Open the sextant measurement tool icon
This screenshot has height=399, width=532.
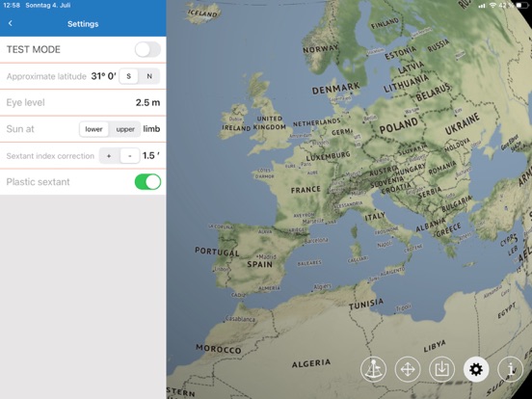[x=373, y=369]
